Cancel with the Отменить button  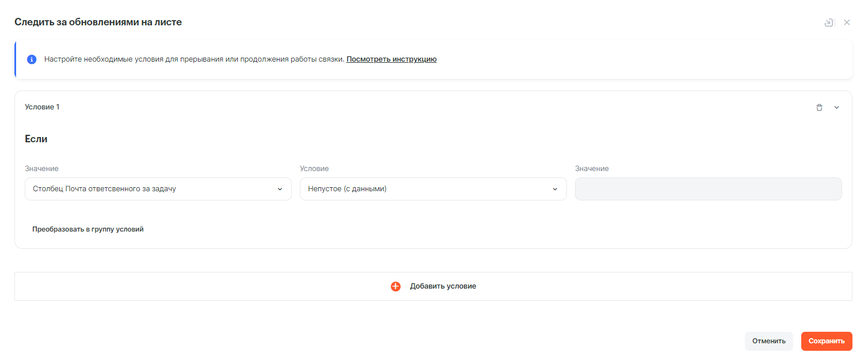point(768,341)
